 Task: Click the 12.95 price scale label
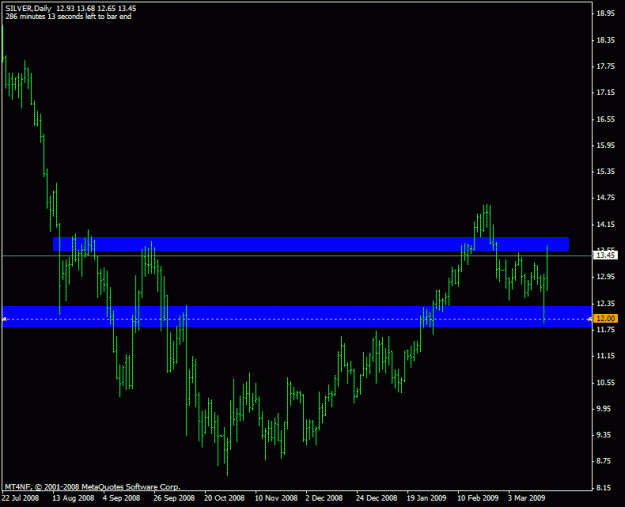click(605, 277)
